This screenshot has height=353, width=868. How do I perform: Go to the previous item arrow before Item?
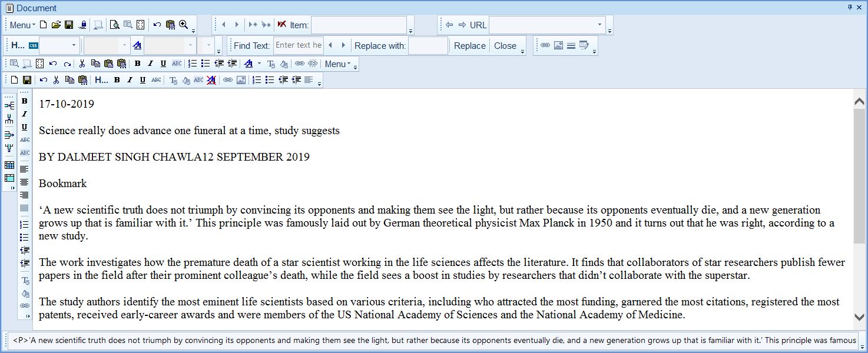pos(224,25)
